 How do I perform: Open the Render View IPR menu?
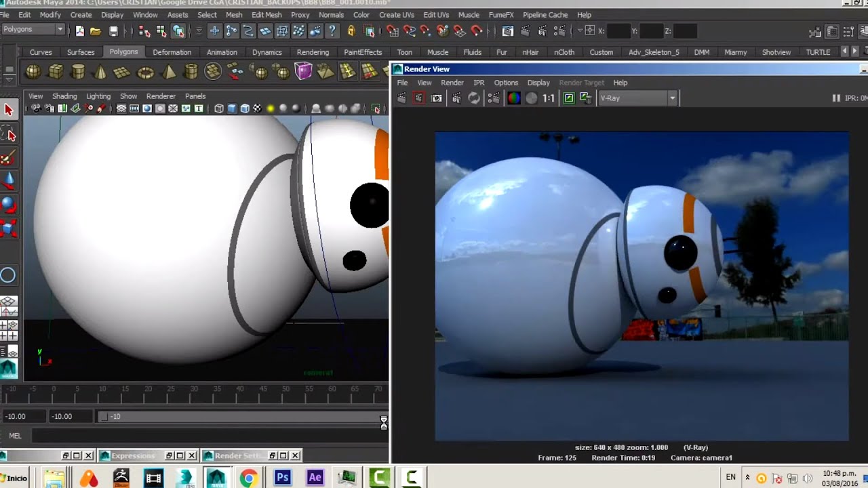(x=479, y=83)
